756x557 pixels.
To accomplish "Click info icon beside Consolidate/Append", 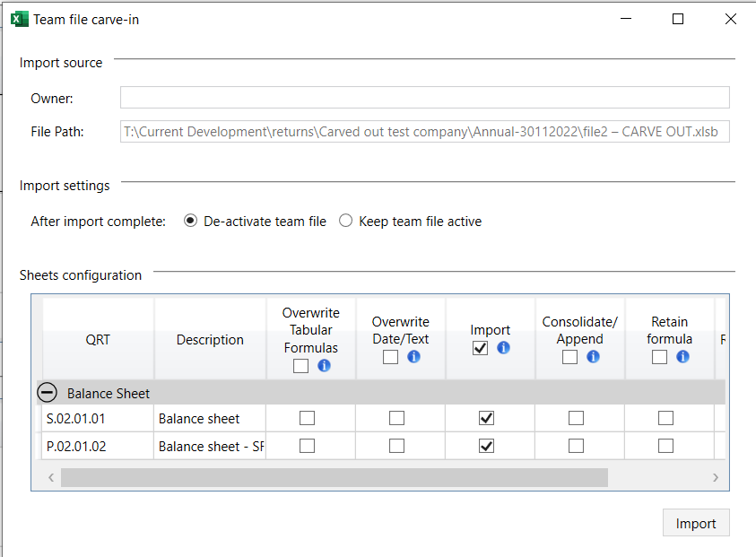I will [x=593, y=357].
